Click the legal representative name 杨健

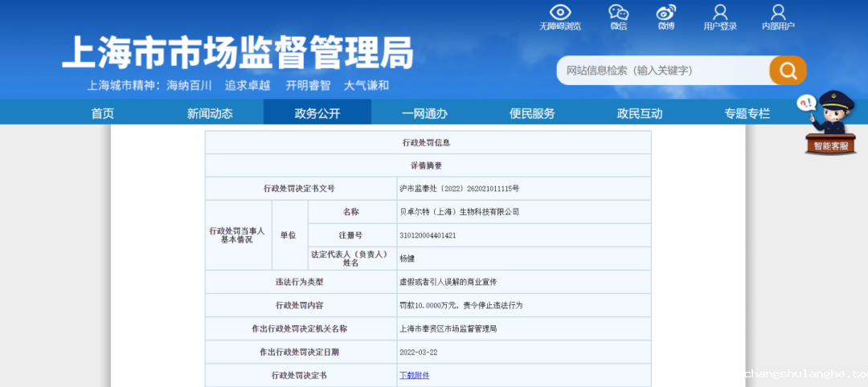point(407,259)
